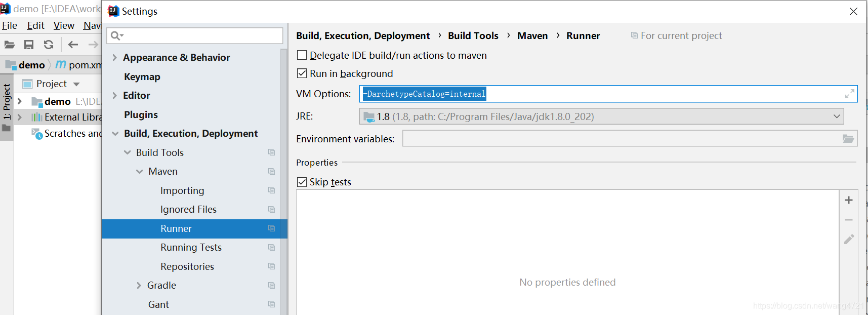Screen dimensions: 868x315
Task: Click the Scratches and Consoles icon
Action: (37, 134)
